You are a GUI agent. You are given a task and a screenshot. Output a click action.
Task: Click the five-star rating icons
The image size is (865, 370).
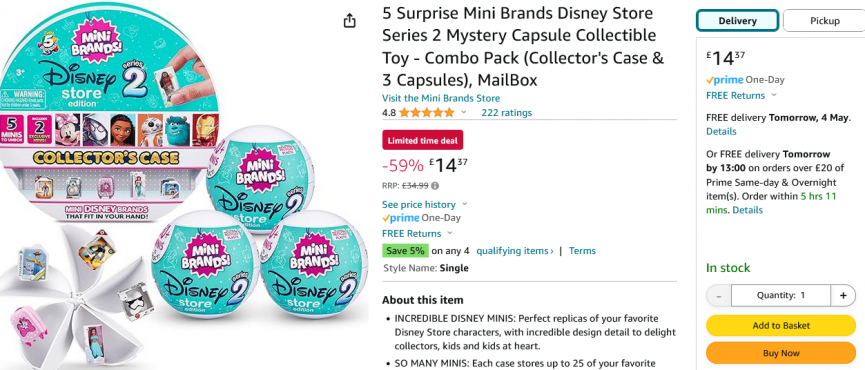(426, 112)
